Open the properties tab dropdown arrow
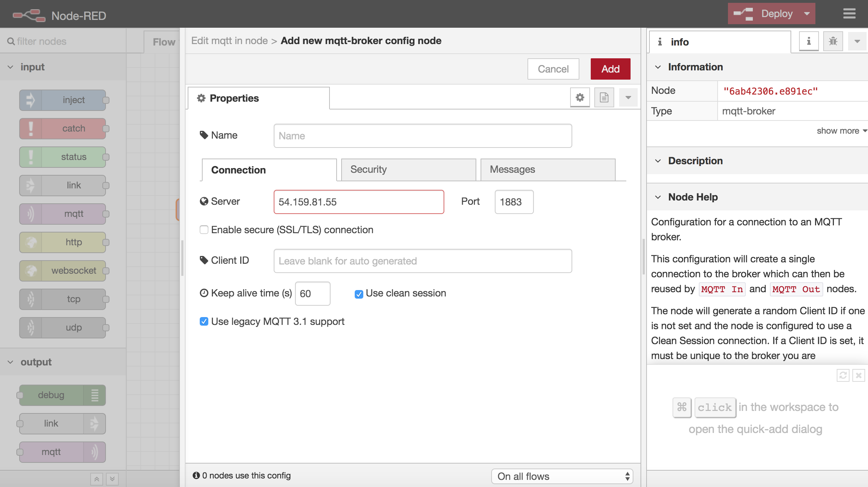868x487 pixels. (628, 97)
